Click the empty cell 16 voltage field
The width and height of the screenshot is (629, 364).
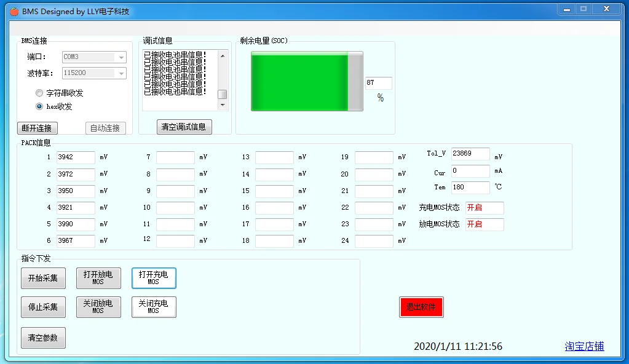pyautogui.click(x=274, y=207)
